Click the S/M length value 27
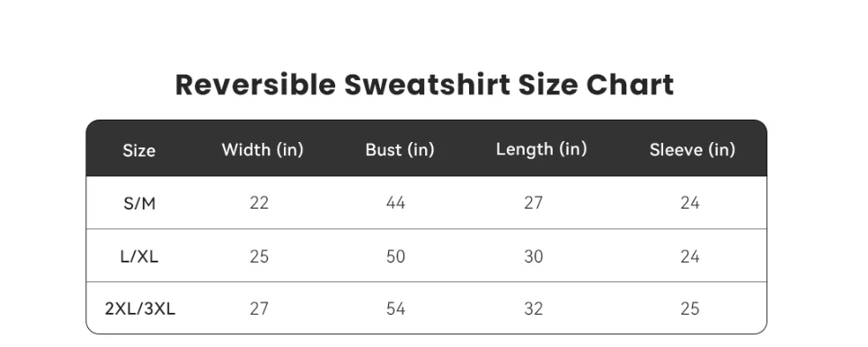This screenshot has width=868, height=347. pos(534,203)
